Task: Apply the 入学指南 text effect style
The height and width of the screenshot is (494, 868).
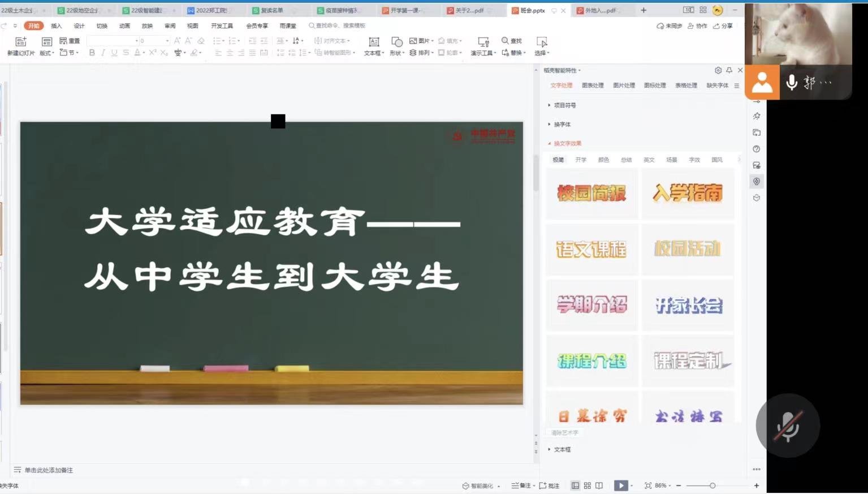Action: 688,194
